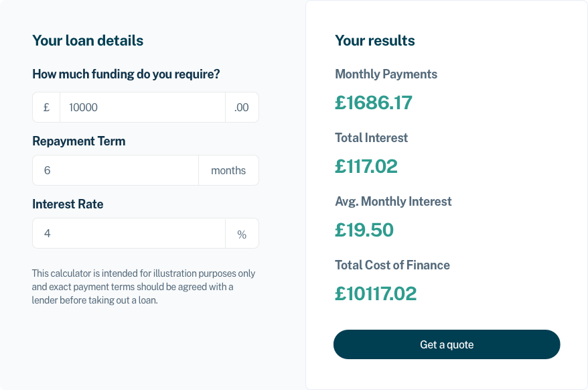588x390 pixels.
Task: Click the Interest Rate input showing 4
Action: (127, 233)
